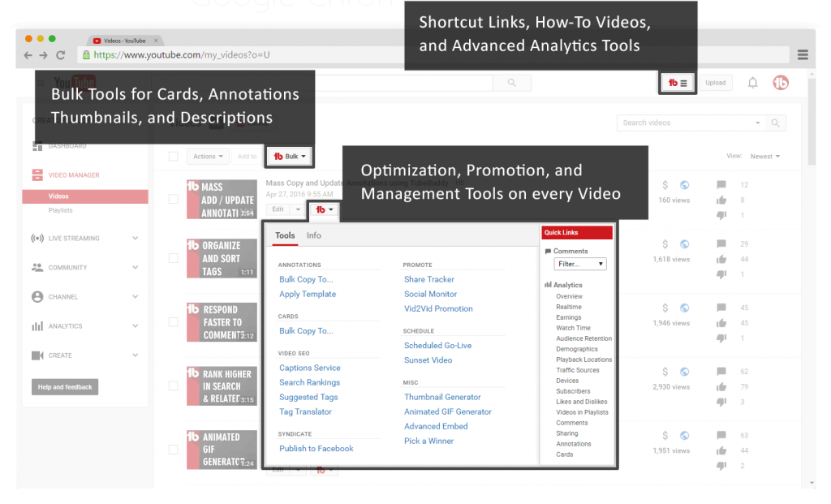The height and width of the screenshot is (504, 831).
Task: Open the TubeBuddy dropdown on the first video
Action: tap(325, 210)
